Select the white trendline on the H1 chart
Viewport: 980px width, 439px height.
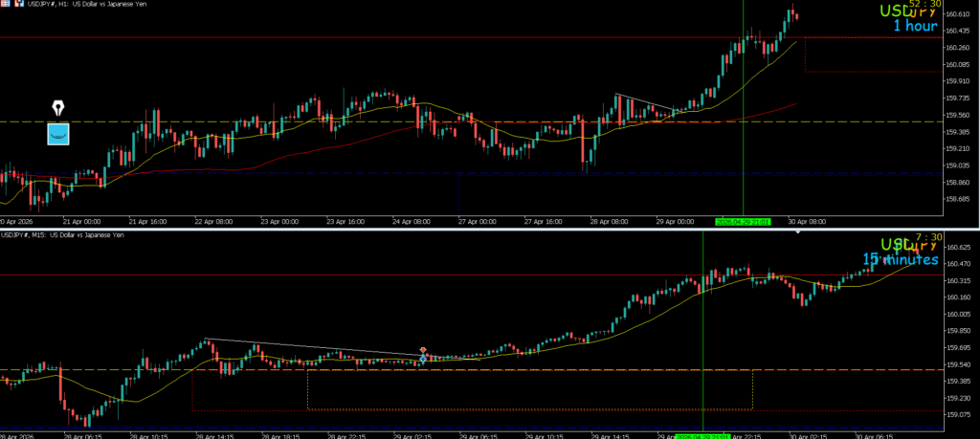(647, 103)
